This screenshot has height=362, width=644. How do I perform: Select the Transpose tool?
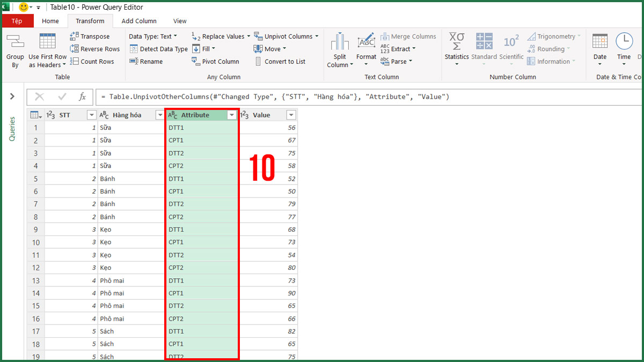[91, 36]
